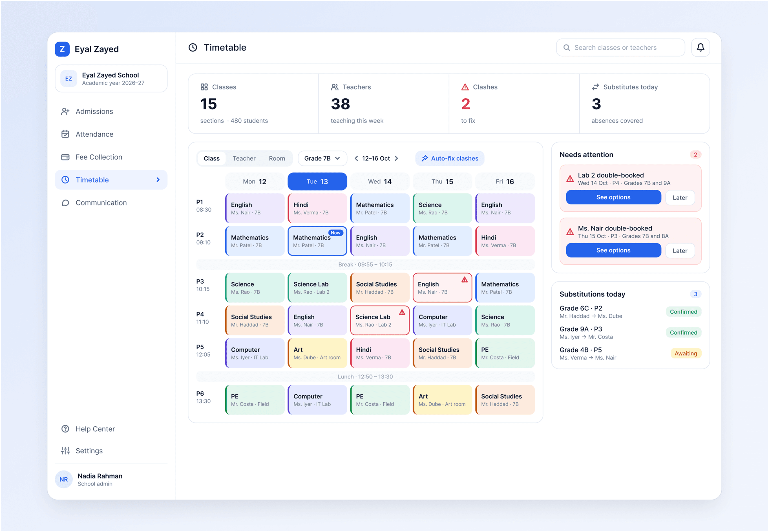Viewport: 769px width, 532px height.
Task: Click the Settings sliders icon
Action: 65,451
